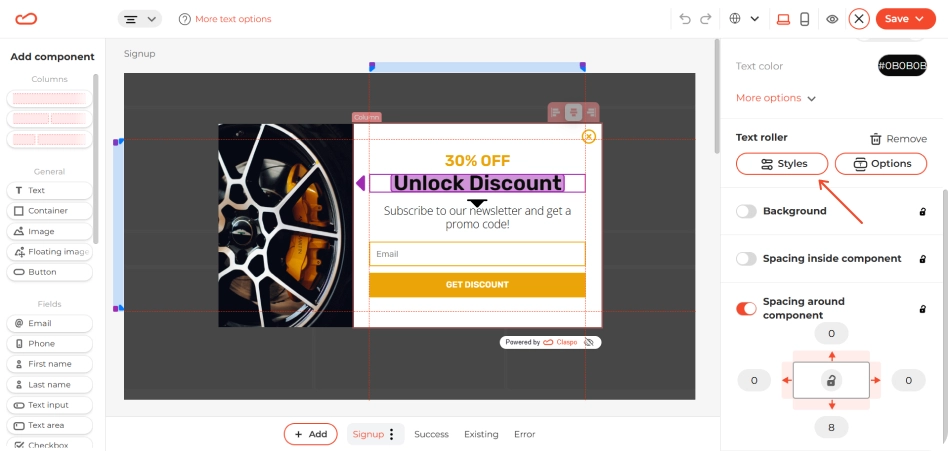Open the text alignment dropdown

coord(140,19)
